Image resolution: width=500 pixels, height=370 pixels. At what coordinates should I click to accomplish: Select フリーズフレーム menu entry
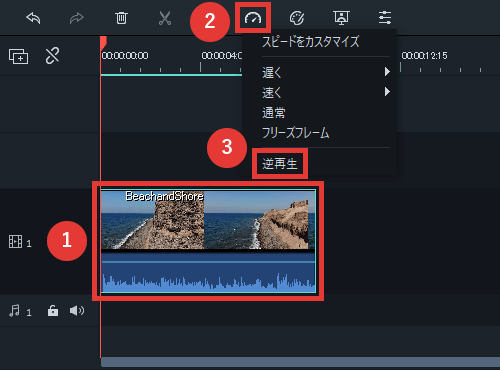[296, 133]
